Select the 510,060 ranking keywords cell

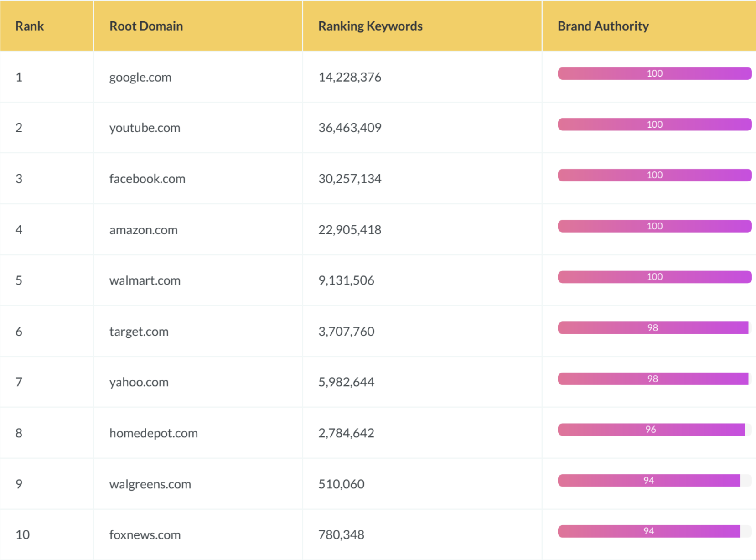point(342,484)
